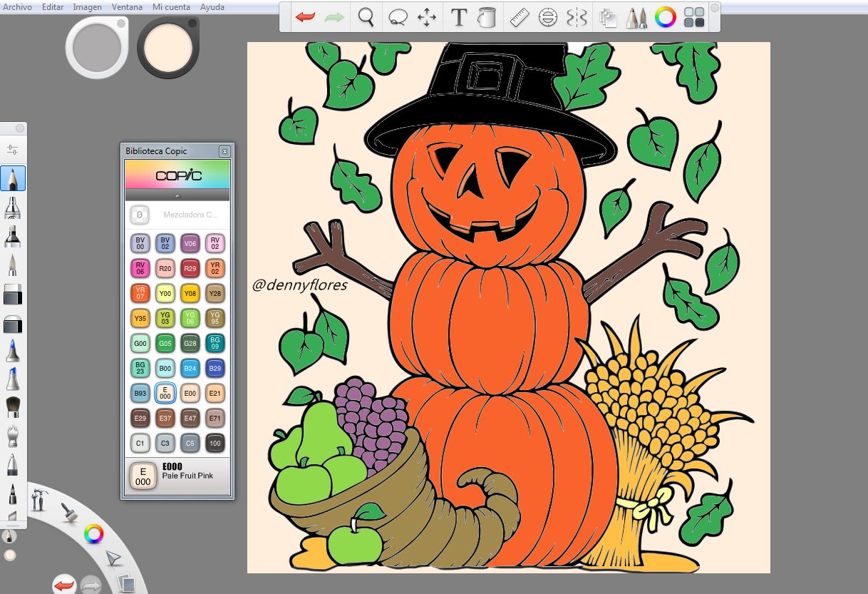Select the blue-tipped felt pen brush

[13, 351]
